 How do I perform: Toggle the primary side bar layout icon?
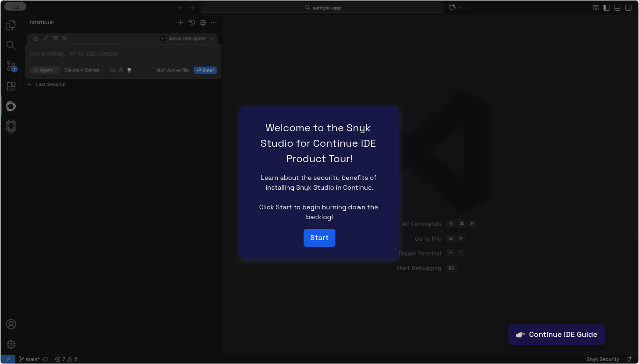(606, 7)
